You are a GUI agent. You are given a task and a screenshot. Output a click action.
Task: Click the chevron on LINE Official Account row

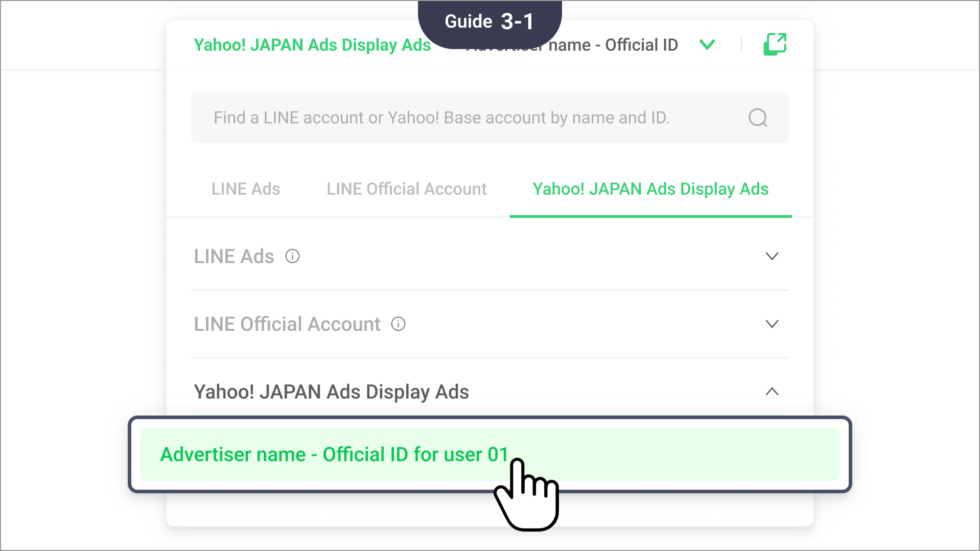[772, 324]
